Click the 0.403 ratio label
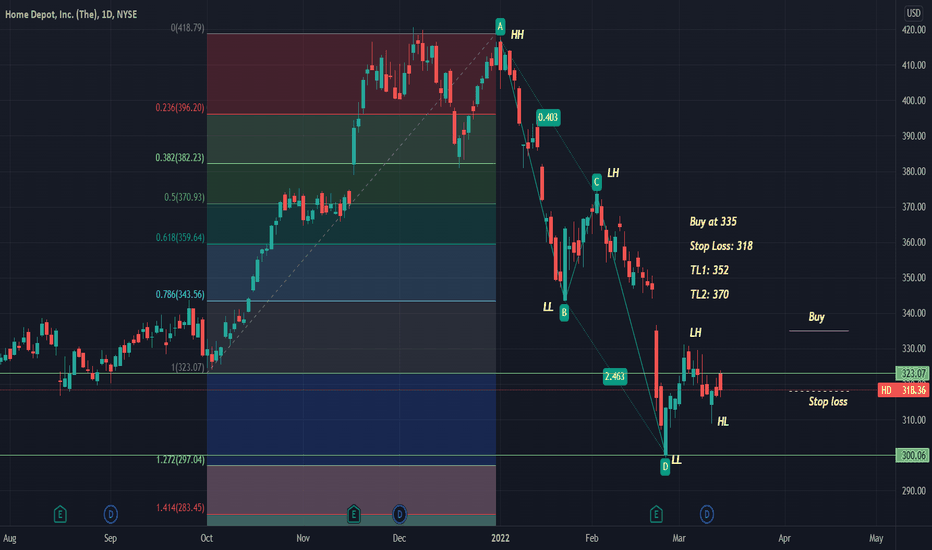 (x=548, y=117)
